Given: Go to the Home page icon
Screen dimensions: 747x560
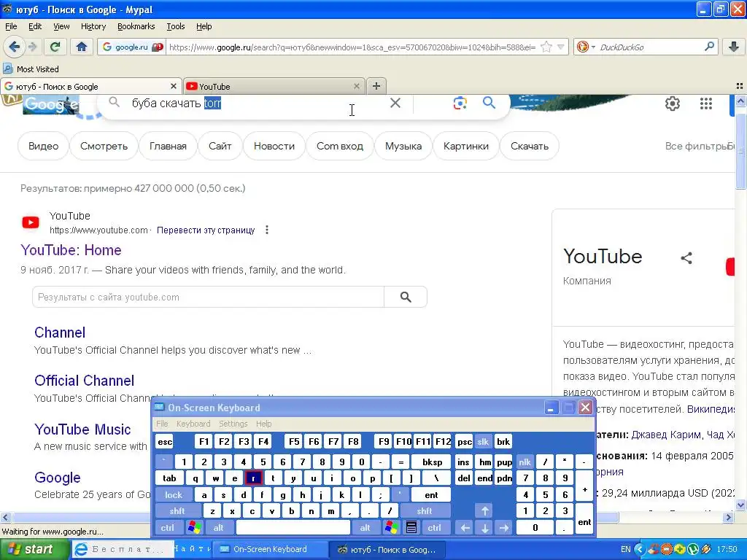Looking at the screenshot, I should (x=82, y=47).
